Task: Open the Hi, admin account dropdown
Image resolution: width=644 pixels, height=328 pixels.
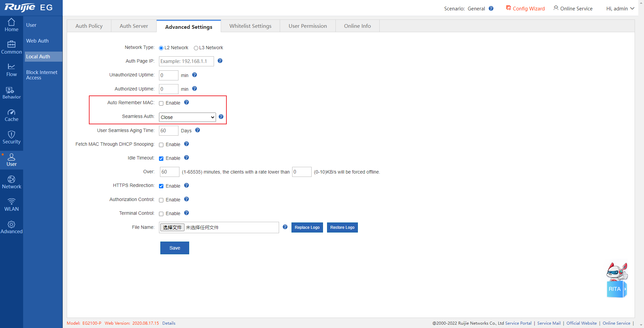Action: [x=620, y=9]
